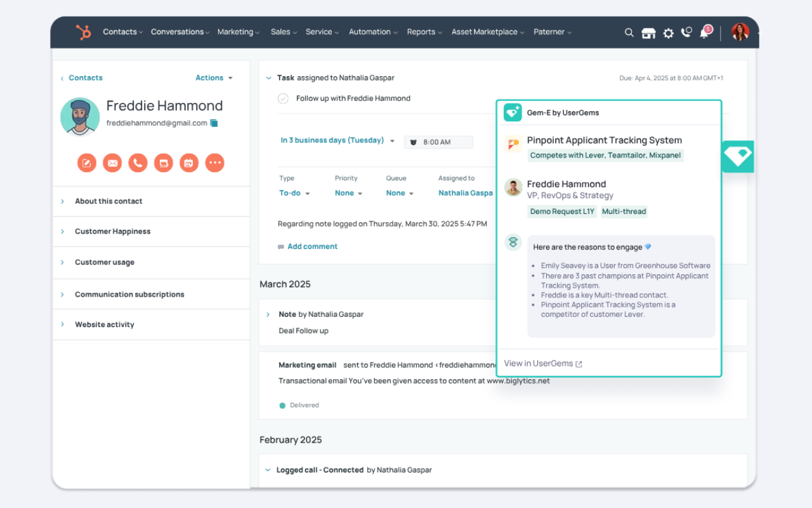Screen dimensions: 812x508
Task: Click the Competes with Lever tag
Action: pyautogui.click(x=606, y=156)
